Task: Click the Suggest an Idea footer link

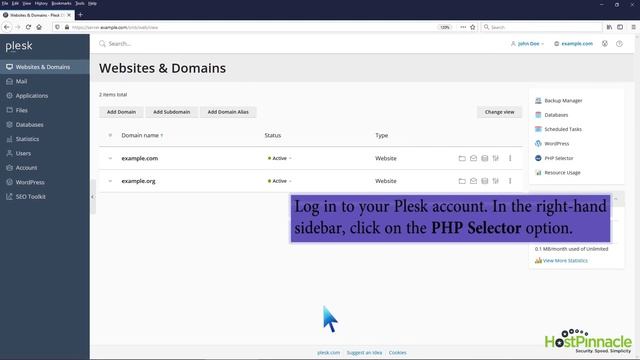Action: 364,353
